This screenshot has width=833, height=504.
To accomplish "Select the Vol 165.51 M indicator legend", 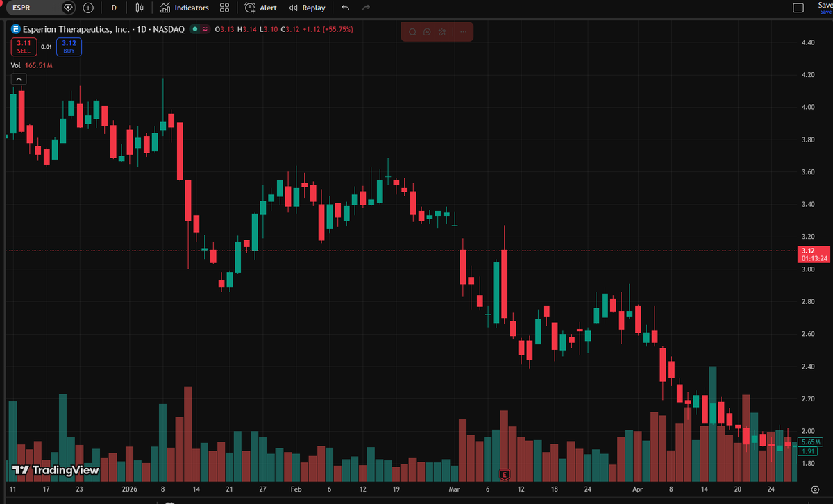I will point(32,65).
